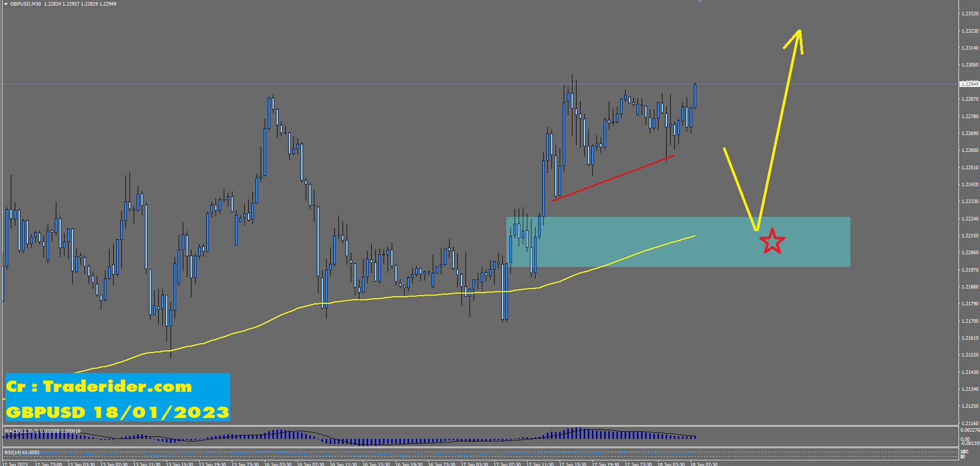Image resolution: width=980 pixels, height=466 pixels.
Task: Click the 1.22690 price axis label
Action: tap(970, 133)
